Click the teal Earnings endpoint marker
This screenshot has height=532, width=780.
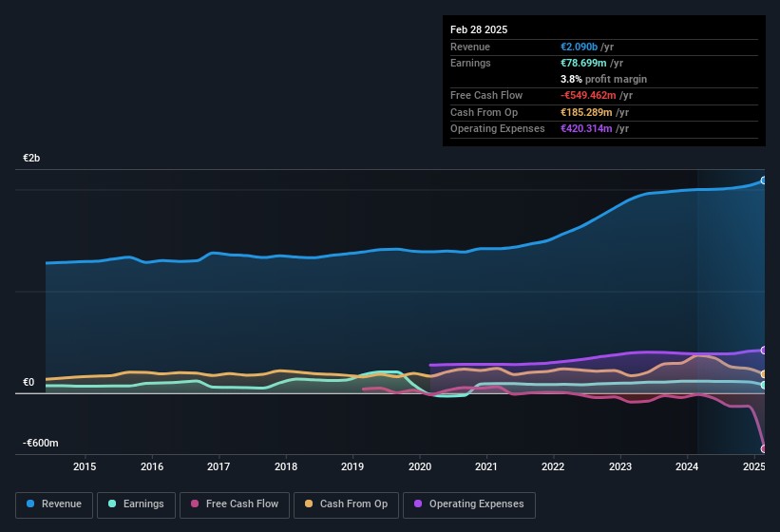tap(764, 385)
